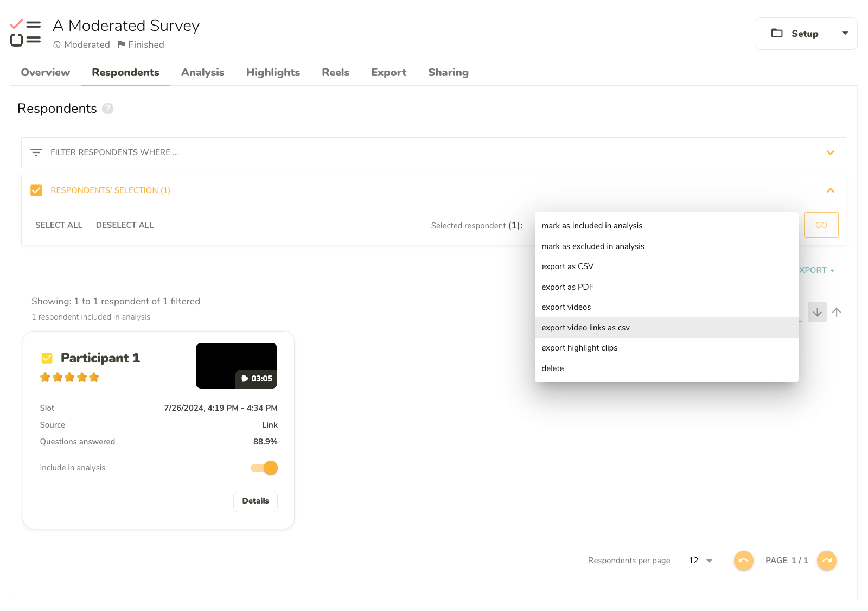Go to next page with orange arrow
The image size is (868, 611).
[827, 561]
